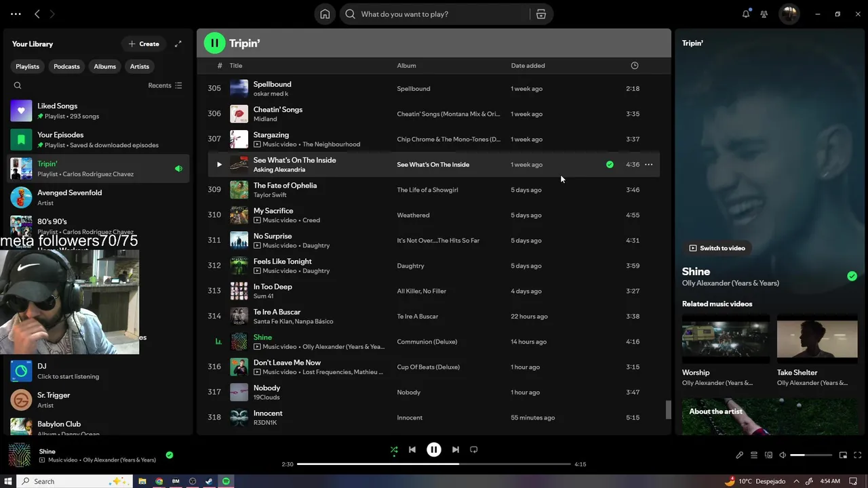Select the Innocent track by R3DN1K
Viewport: 868px width, 488px height.
[x=433, y=418]
